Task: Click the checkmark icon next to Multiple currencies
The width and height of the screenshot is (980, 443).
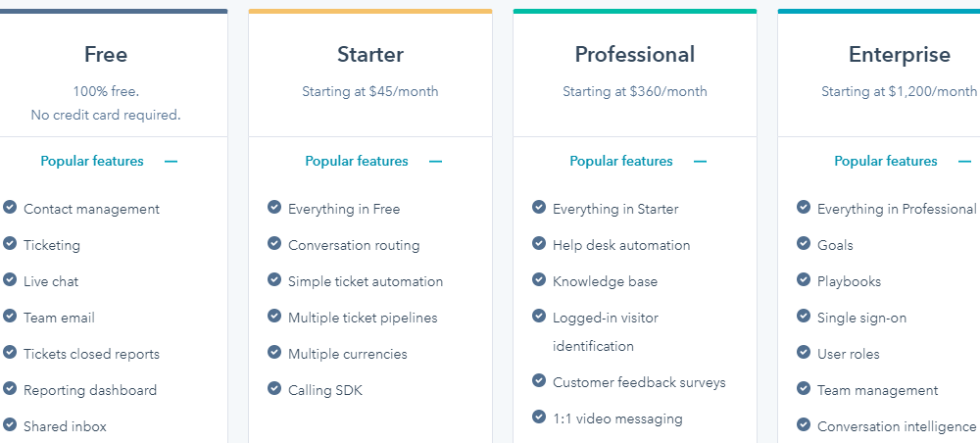Action: tap(274, 353)
